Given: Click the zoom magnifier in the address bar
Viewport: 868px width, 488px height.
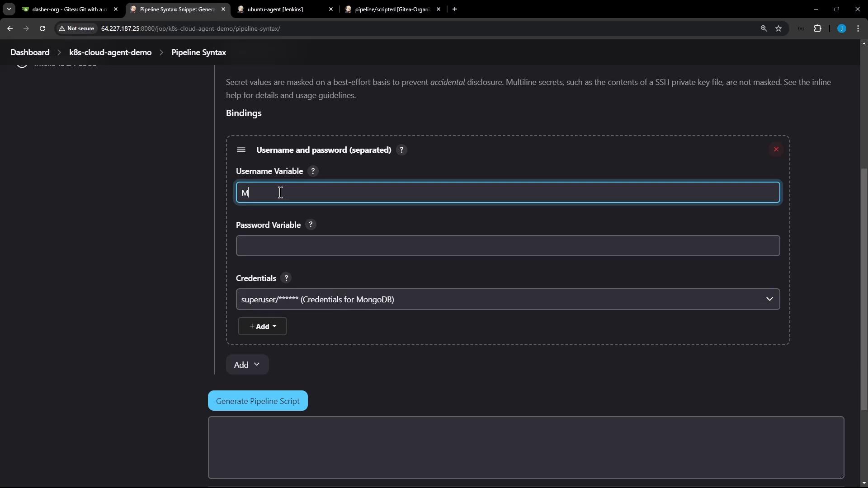Looking at the screenshot, I should [x=764, y=28].
